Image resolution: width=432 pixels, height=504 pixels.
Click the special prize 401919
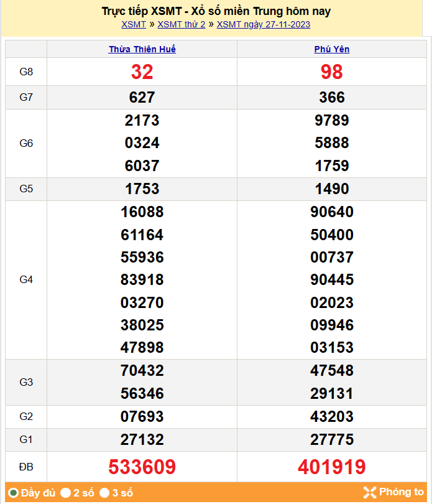[332, 467]
